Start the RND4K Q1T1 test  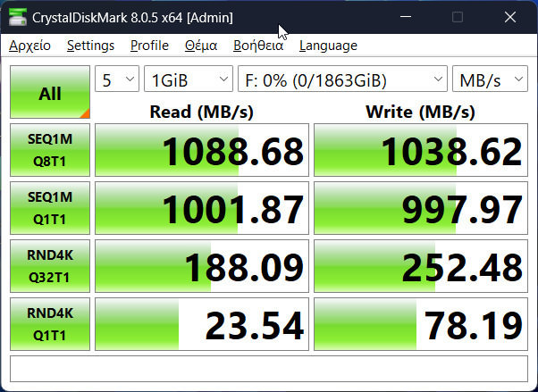pos(49,324)
